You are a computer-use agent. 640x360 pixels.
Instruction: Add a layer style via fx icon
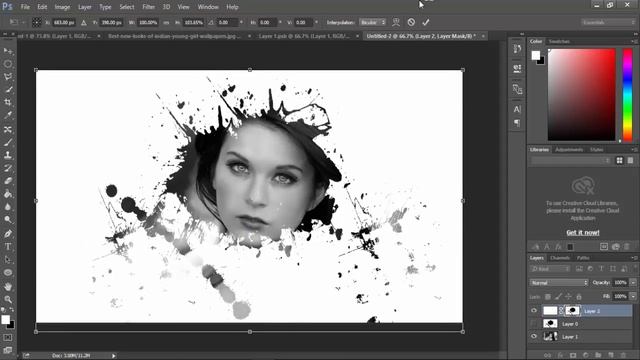[x=560, y=356]
